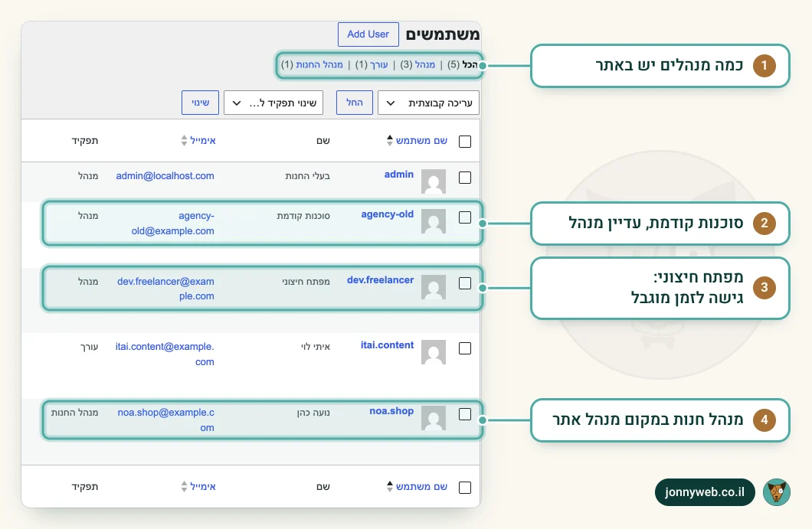Click the role cell מנהל in admin row
Viewport: 812px width, 529px height.
(88, 176)
